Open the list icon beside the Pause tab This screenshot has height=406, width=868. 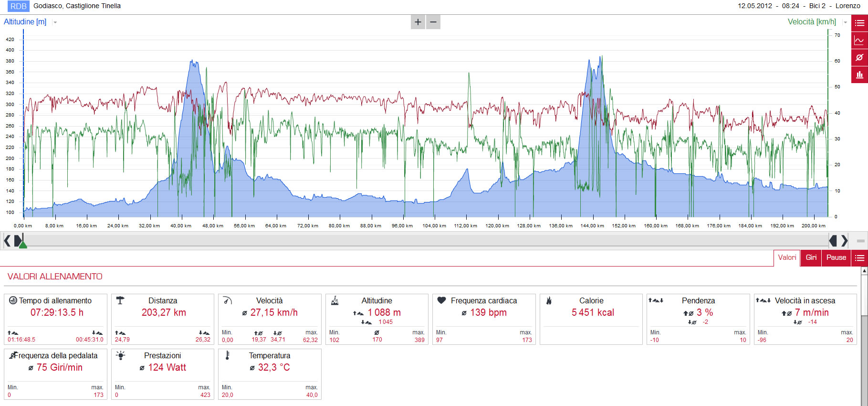[x=860, y=258]
